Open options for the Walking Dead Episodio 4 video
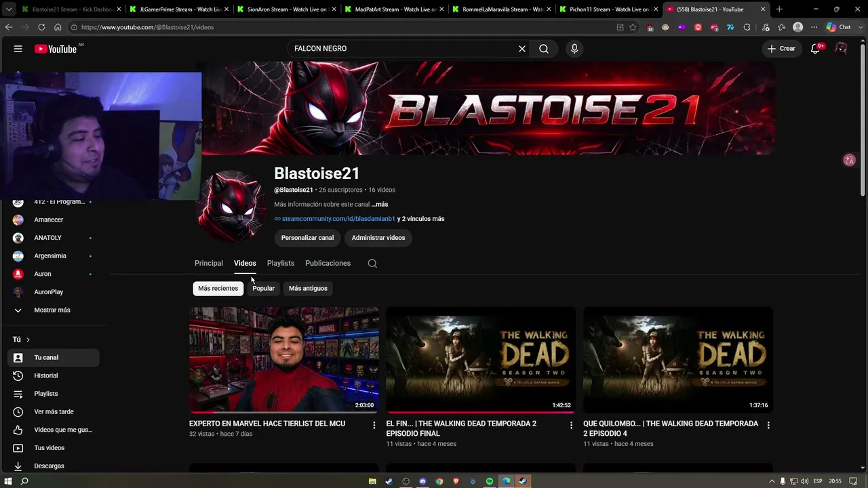This screenshot has height=488, width=868. (768, 425)
